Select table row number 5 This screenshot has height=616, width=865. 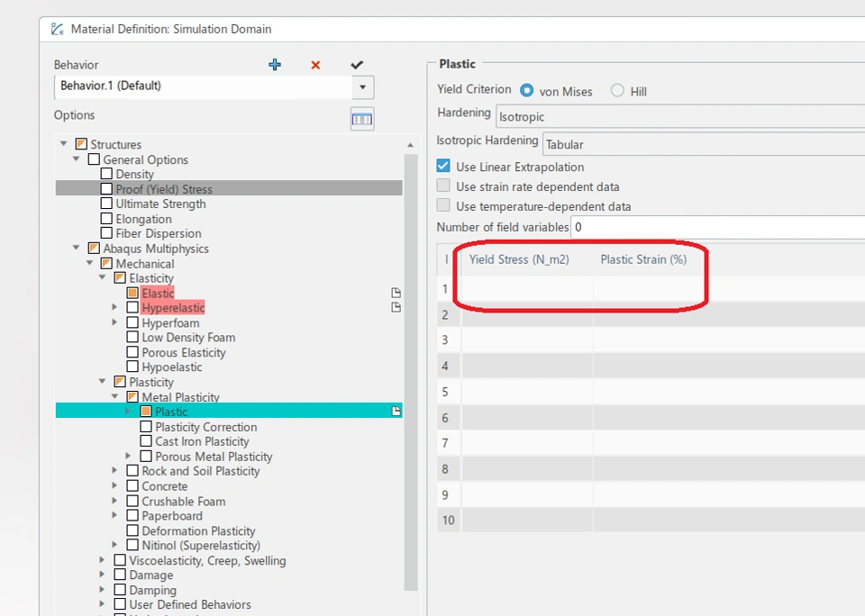(449, 392)
